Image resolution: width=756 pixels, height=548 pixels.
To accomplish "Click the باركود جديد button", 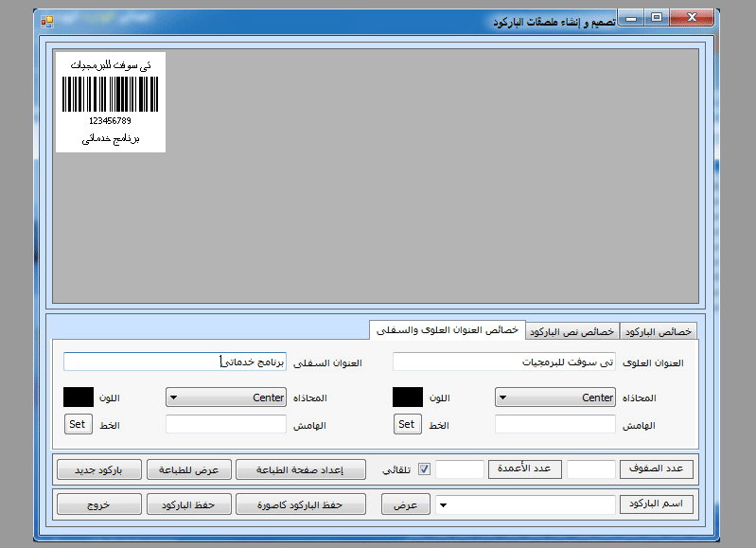I will (x=98, y=469).
